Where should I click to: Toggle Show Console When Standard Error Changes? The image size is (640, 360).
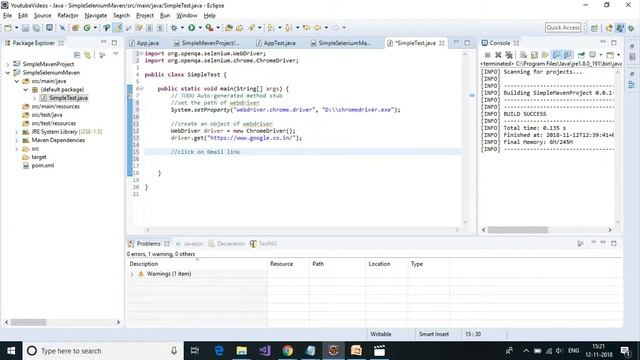pos(567,55)
